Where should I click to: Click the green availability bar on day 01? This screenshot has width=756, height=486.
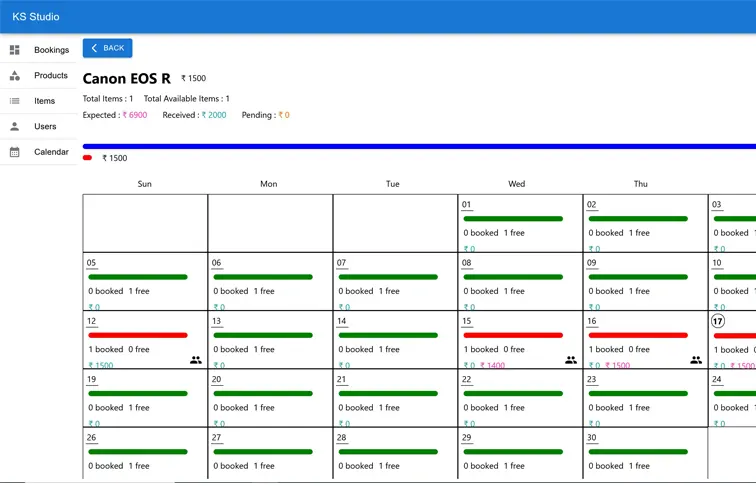coord(513,218)
